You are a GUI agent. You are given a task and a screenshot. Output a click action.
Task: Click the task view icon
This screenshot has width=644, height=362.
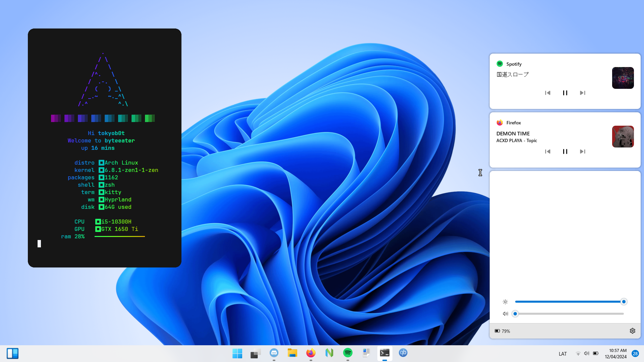tap(256, 353)
